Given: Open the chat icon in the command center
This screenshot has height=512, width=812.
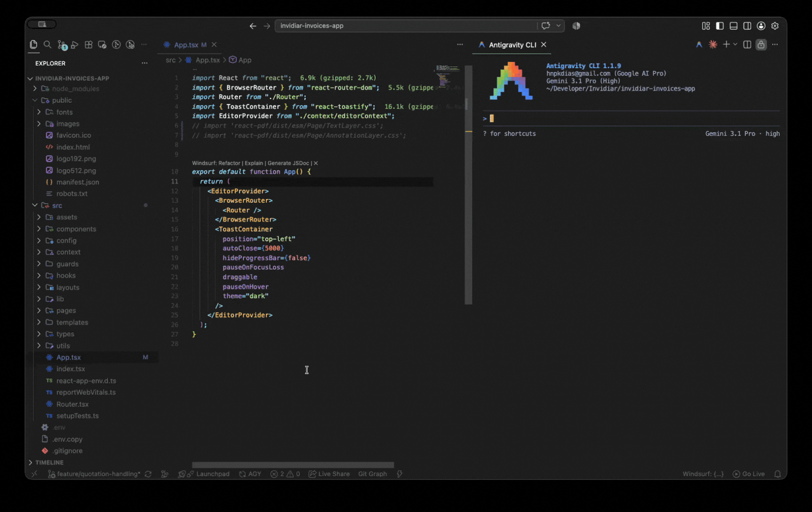Looking at the screenshot, I should 546,26.
